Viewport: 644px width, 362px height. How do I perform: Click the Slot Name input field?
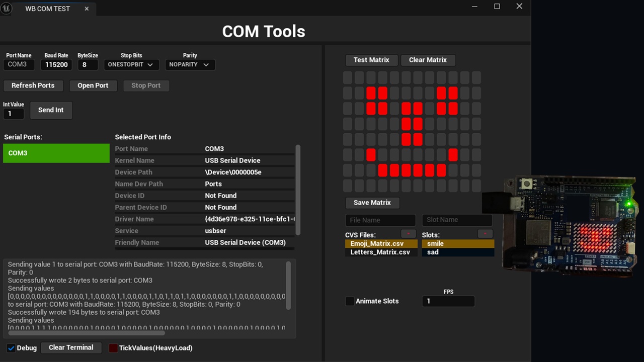(457, 220)
